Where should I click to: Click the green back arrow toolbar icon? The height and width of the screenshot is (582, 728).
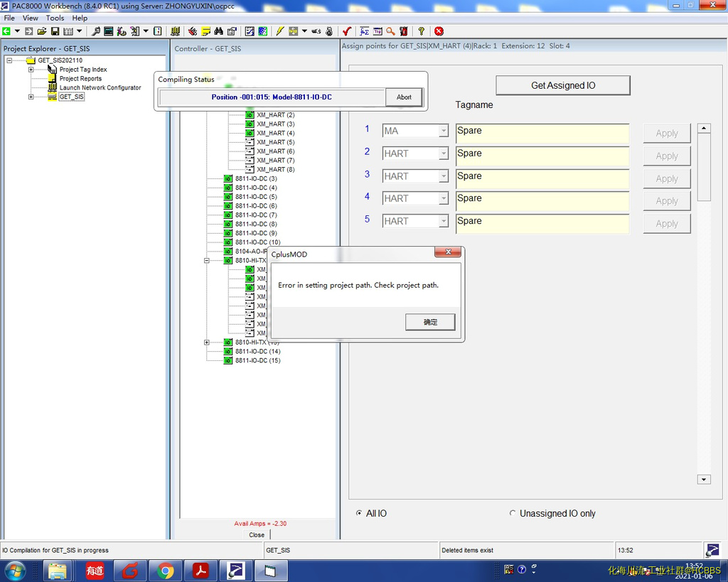pos(6,31)
